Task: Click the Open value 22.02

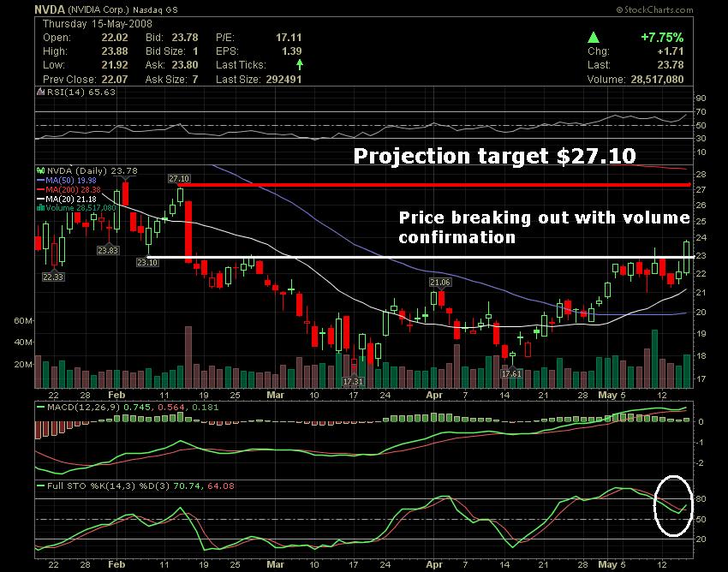Action: click(x=115, y=37)
